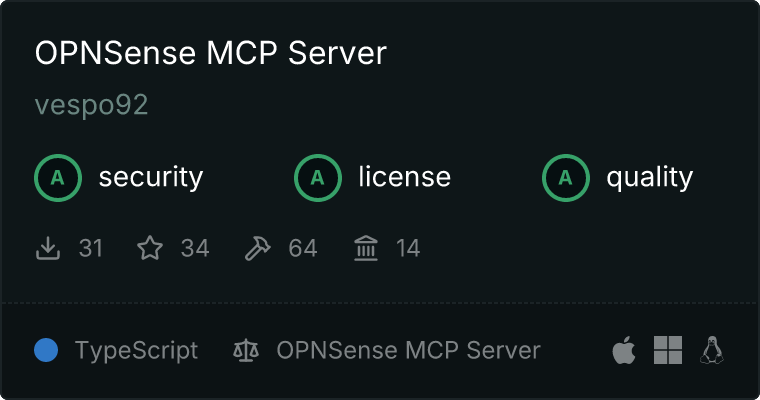Click the star favorites icon
760x400 pixels.
pyautogui.click(x=150, y=248)
